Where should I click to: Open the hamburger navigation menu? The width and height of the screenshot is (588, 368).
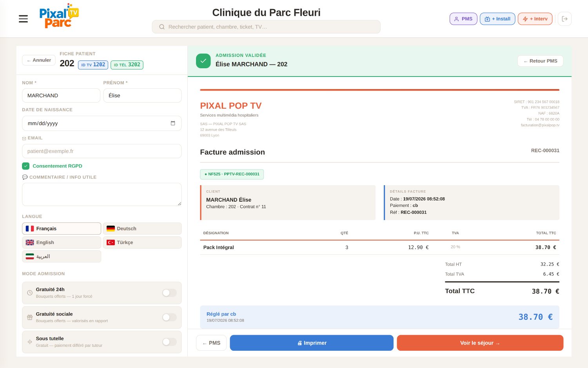click(x=23, y=19)
